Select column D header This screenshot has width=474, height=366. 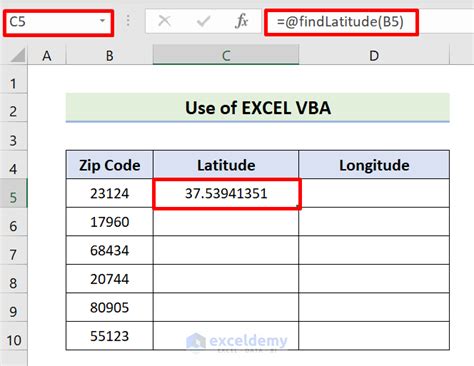374,55
